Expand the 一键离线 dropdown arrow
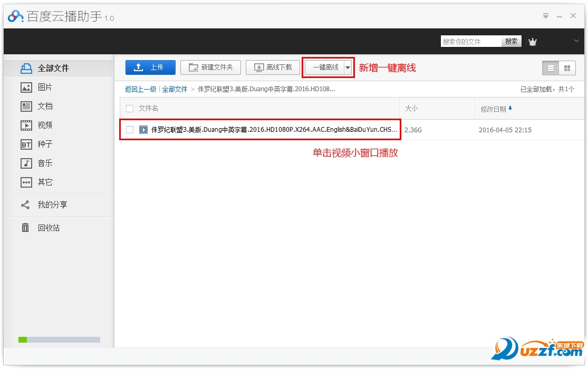Screen dimensions: 588x369 click(x=348, y=67)
